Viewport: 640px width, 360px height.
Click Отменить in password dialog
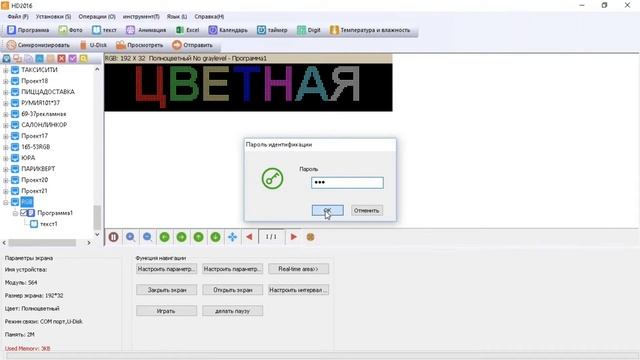click(367, 210)
